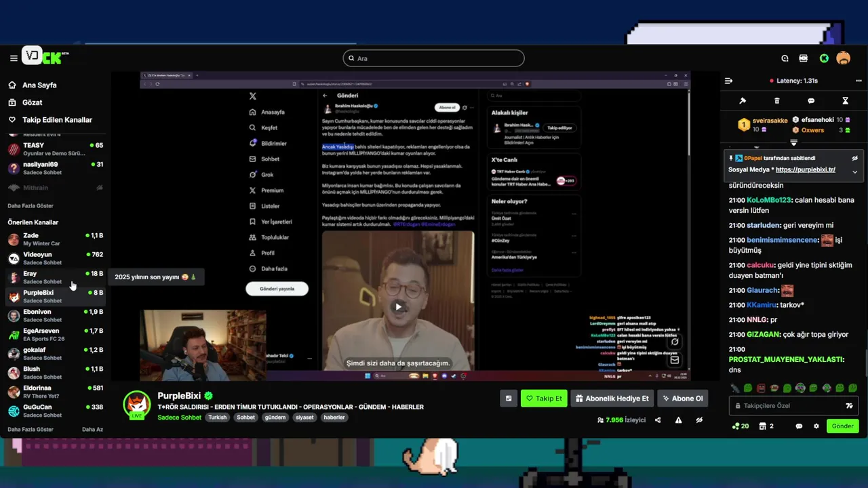The height and width of the screenshot is (488, 868).
Task: Expand the gift leaderboard arrow
Action: [793, 143]
